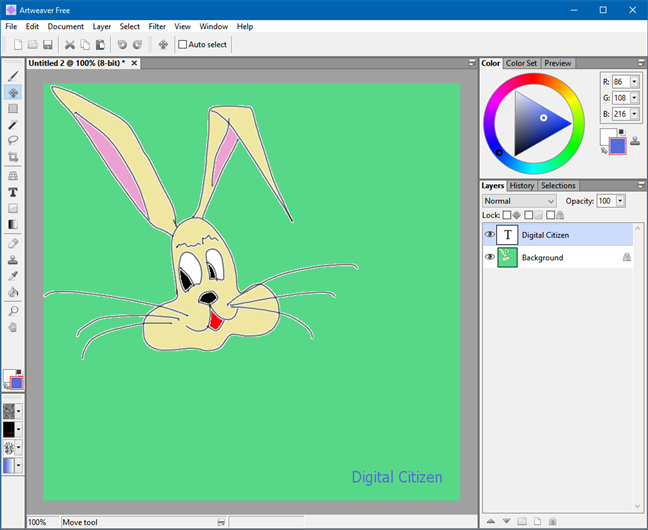Screen dimensions: 648x530
Task: Open the Preview tab
Action: point(557,63)
